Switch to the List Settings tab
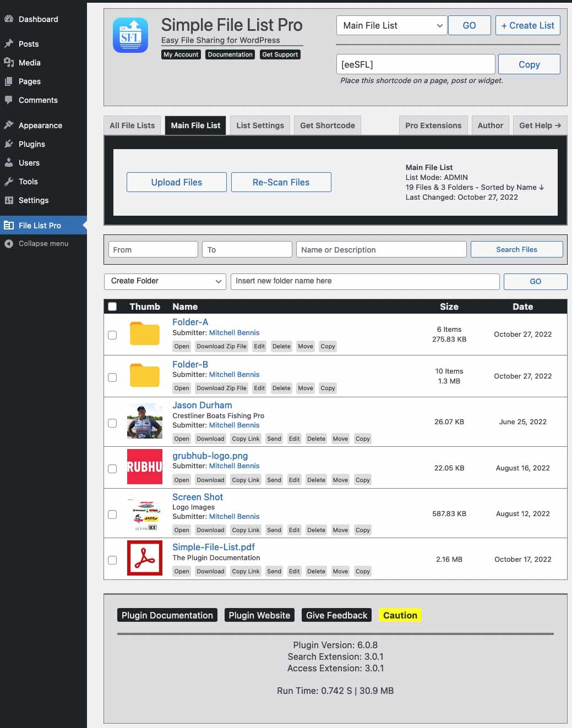This screenshot has width=572, height=728. tap(260, 125)
